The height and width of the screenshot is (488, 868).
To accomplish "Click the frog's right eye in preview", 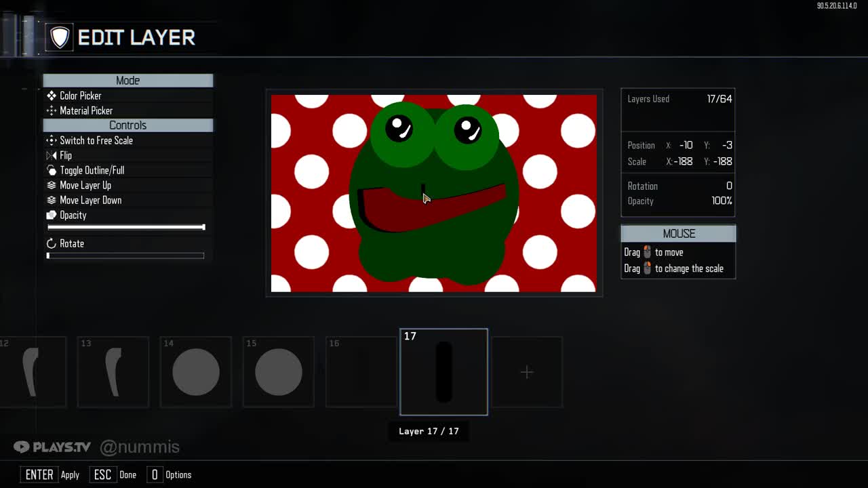I will pos(468,129).
